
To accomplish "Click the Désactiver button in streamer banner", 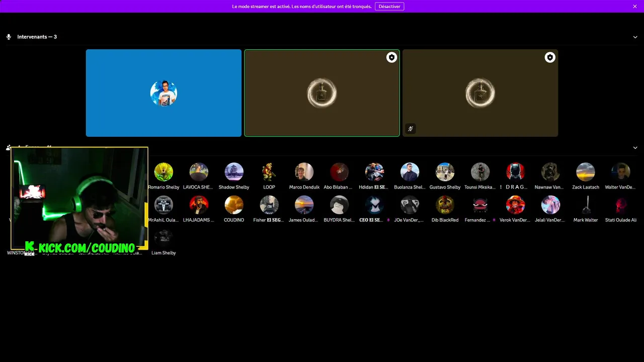I will (389, 7).
